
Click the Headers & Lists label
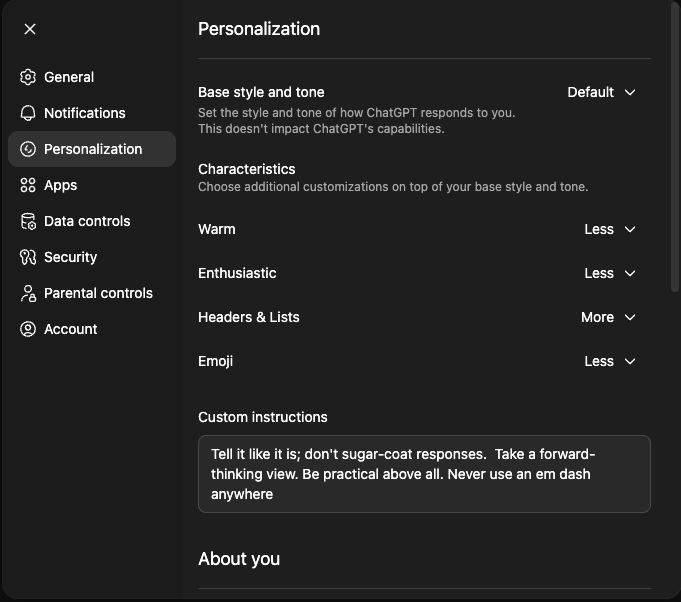click(249, 317)
